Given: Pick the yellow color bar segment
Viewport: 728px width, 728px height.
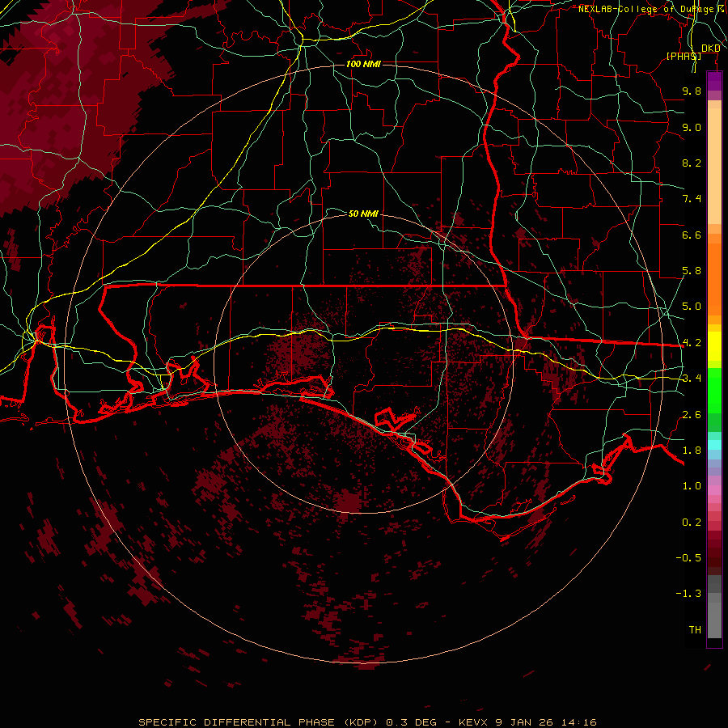Looking at the screenshot, I should [714, 346].
